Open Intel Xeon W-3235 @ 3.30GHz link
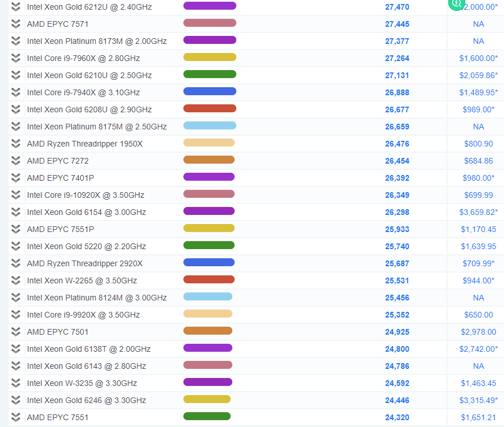Image resolution: width=504 pixels, height=427 pixels. pyautogui.click(x=82, y=383)
